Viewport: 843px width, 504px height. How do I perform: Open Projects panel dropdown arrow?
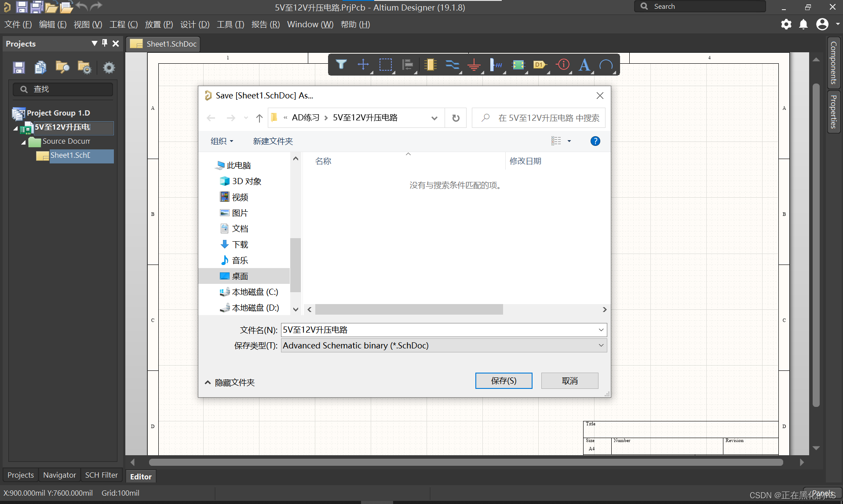[x=94, y=43]
